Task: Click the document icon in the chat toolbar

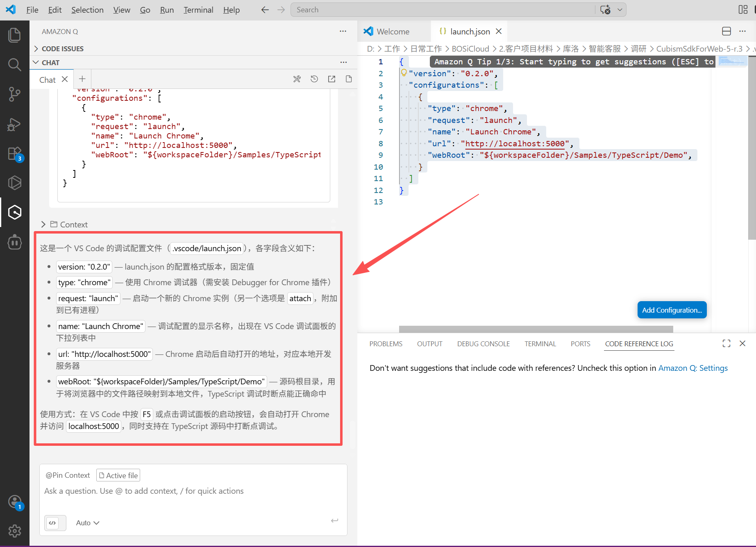Action: pyautogui.click(x=349, y=79)
